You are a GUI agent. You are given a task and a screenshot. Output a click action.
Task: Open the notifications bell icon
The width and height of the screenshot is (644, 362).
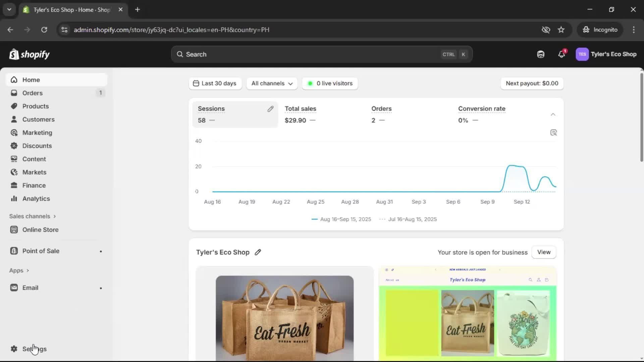click(x=561, y=54)
